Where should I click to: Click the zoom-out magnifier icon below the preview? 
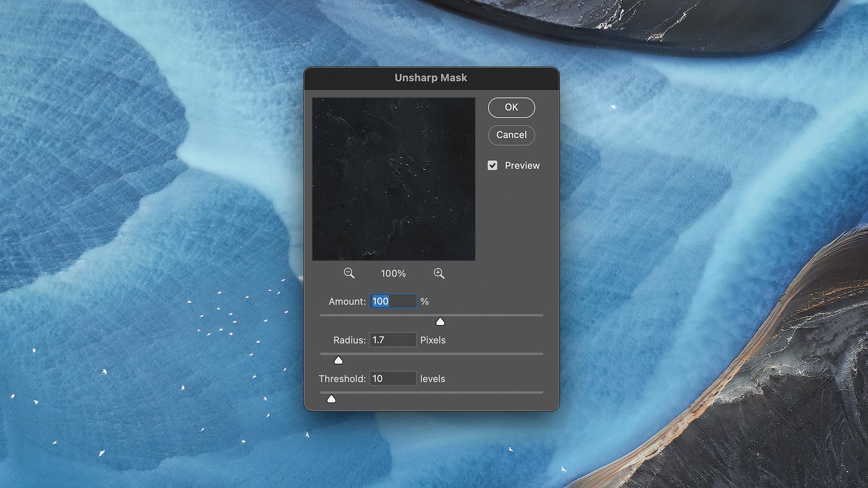pos(349,273)
